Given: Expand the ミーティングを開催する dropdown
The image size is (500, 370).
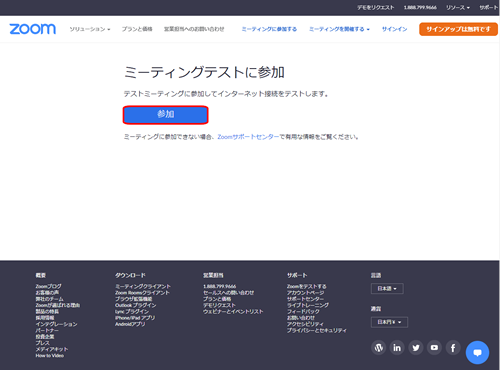Looking at the screenshot, I should [339, 29].
